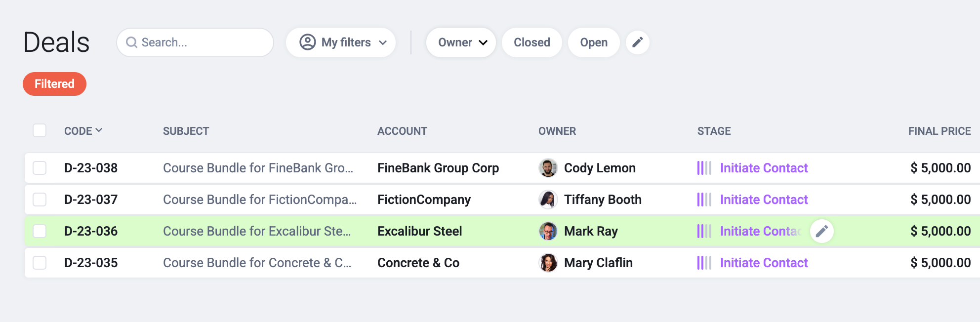This screenshot has height=322, width=980.
Task: Click the pencil edit filters icon
Action: 637,42
